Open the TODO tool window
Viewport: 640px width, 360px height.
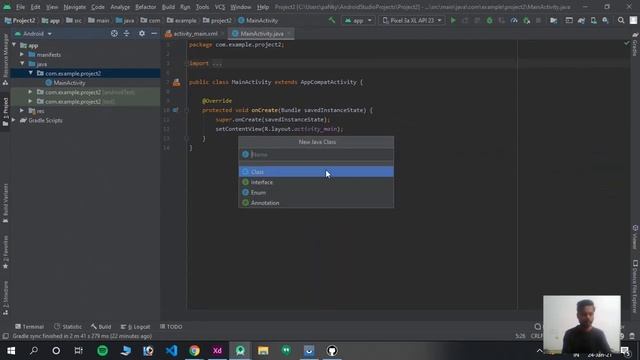pyautogui.click(x=171, y=327)
